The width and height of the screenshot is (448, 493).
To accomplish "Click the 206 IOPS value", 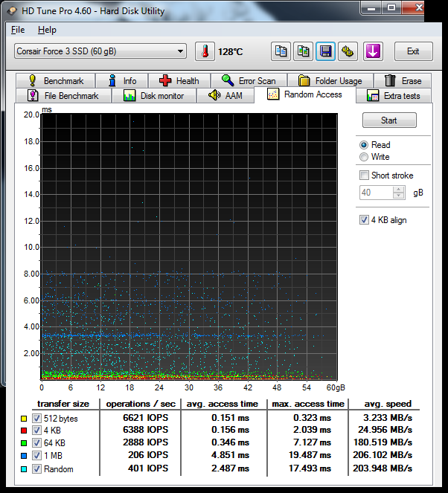I will point(148,454).
